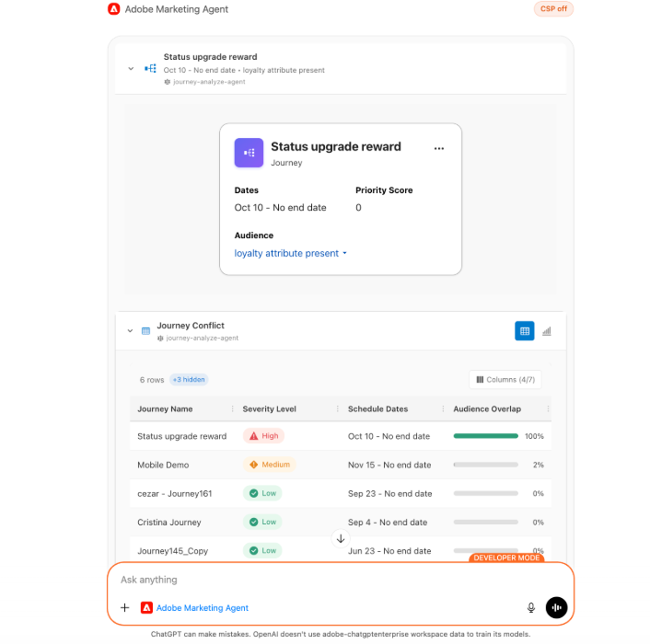Collapse the Journey Conflict panel
Image resolution: width=650 pixels, height=644 pixels.
point(130,330)
